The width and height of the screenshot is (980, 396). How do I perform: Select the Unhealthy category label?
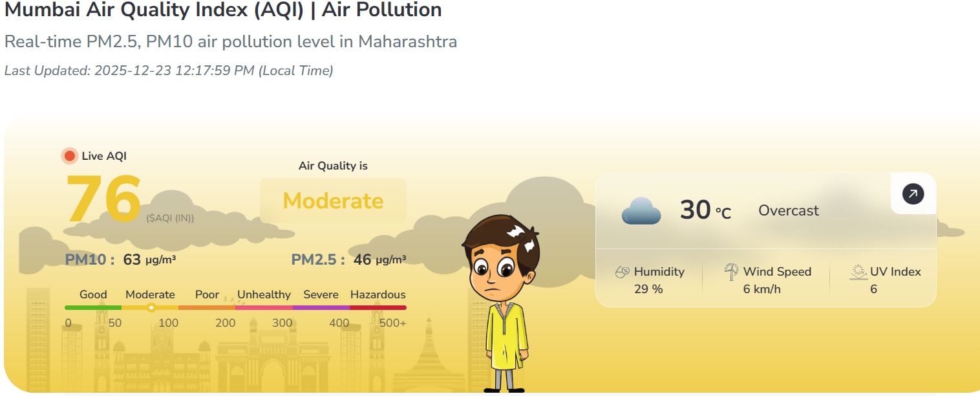tap(264, 294)
